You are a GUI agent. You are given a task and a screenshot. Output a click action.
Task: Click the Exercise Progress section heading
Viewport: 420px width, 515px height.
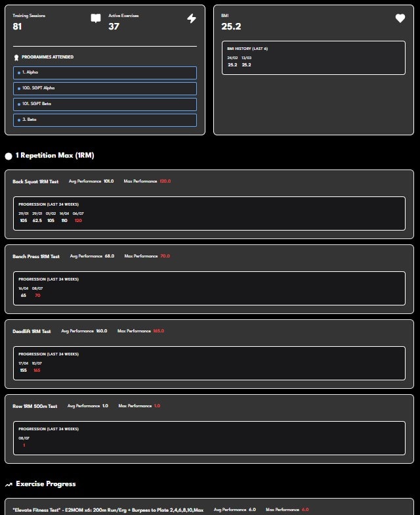point(46,483)
